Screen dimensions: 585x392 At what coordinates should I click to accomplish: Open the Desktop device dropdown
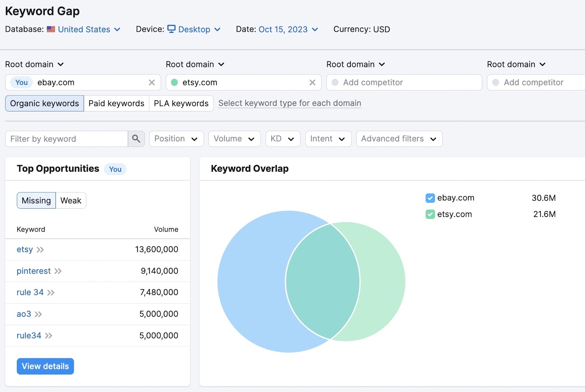pyautogui.click(x=199, y=29)
